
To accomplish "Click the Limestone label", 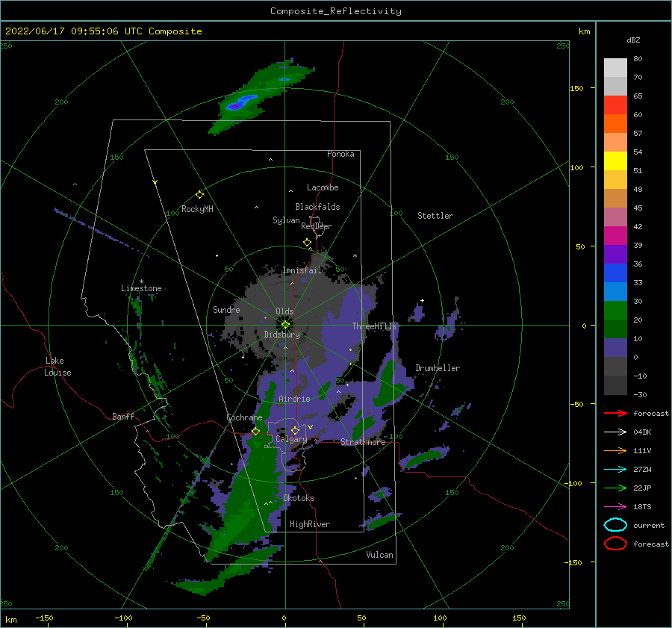I will [x=141, y=288].
